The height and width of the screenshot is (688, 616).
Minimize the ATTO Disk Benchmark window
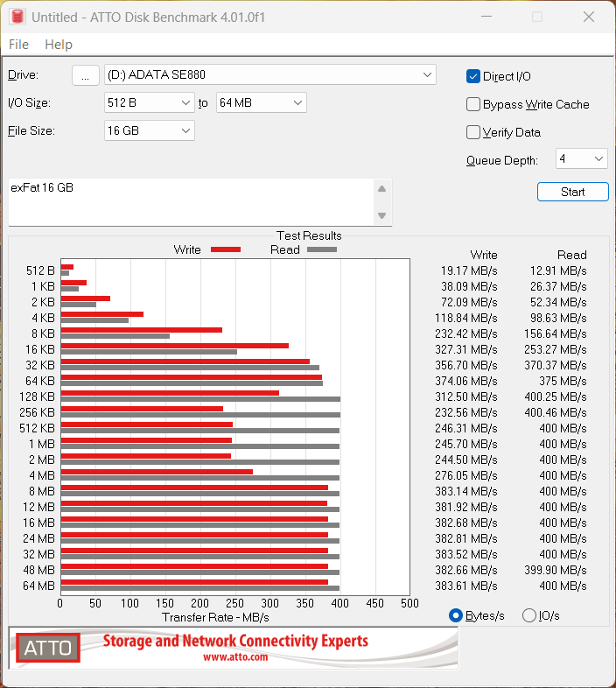[486, 17]
